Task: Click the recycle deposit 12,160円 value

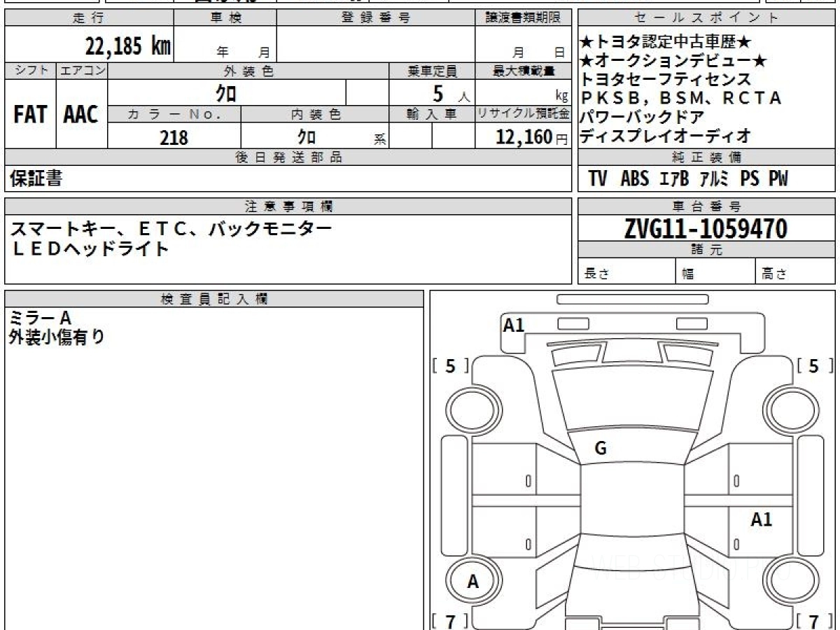Action: 532,137
